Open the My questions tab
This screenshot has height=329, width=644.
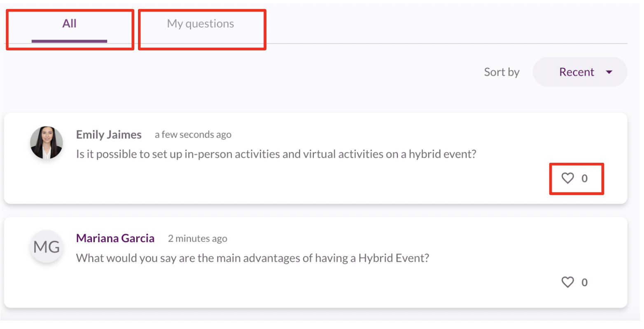point(201,24)
